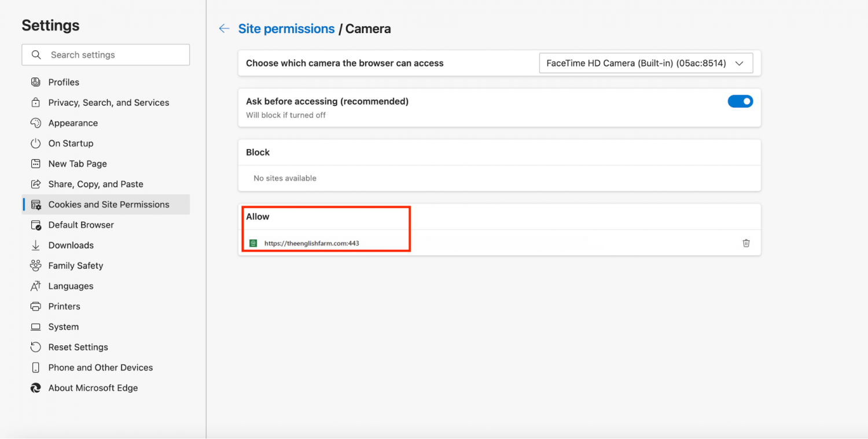
Task: Select Cookies and Site Permissions in the sidebar
Action: [x=108, y=204]
